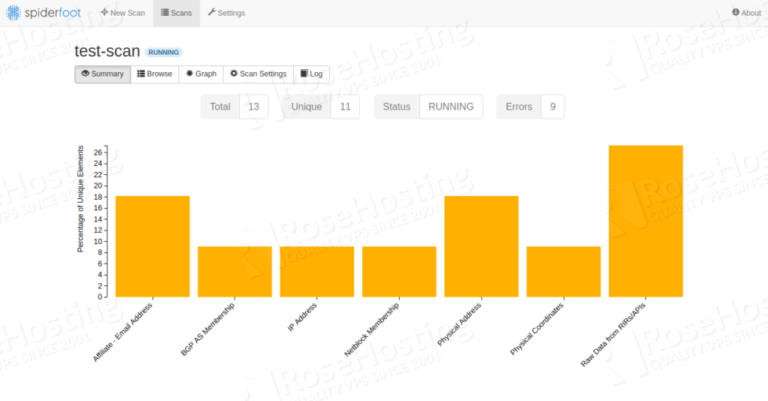Viewport: 768px width, 401px height.
Task: Go to the Scans list page
Action: (x=178, y=12)
